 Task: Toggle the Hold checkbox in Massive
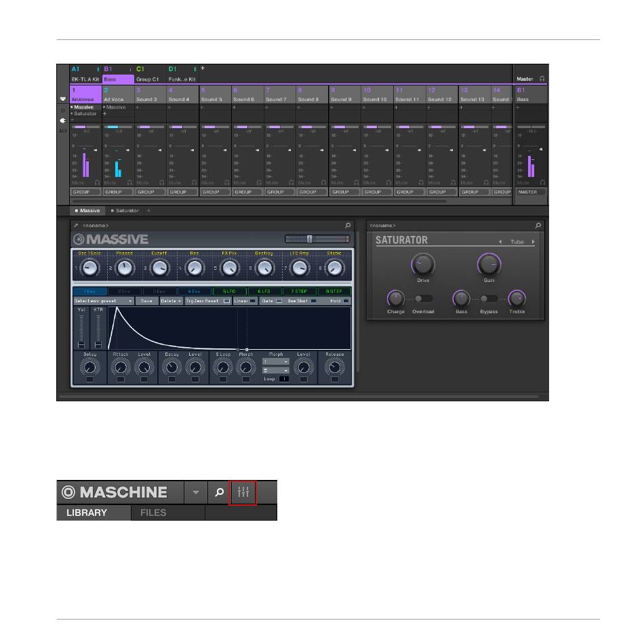pos(346,301)
